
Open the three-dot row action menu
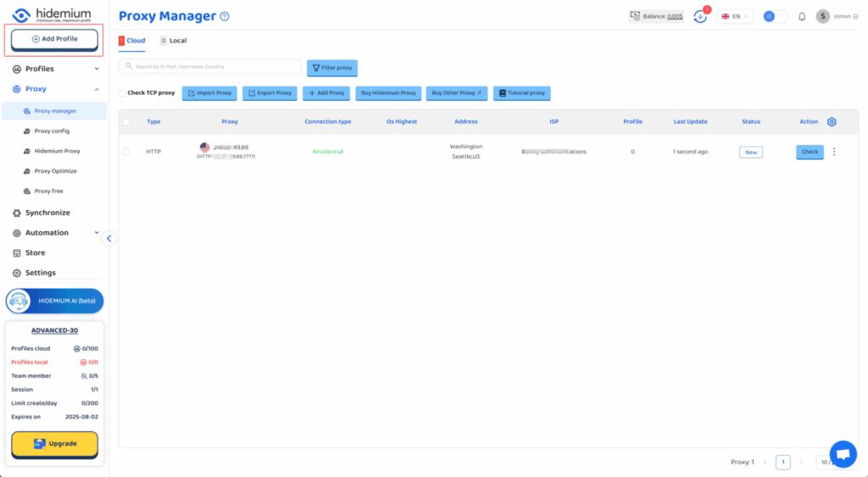coord(834,152)
